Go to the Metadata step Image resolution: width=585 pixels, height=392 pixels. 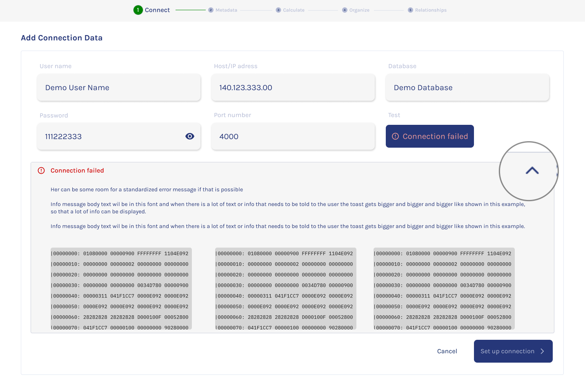226,10
